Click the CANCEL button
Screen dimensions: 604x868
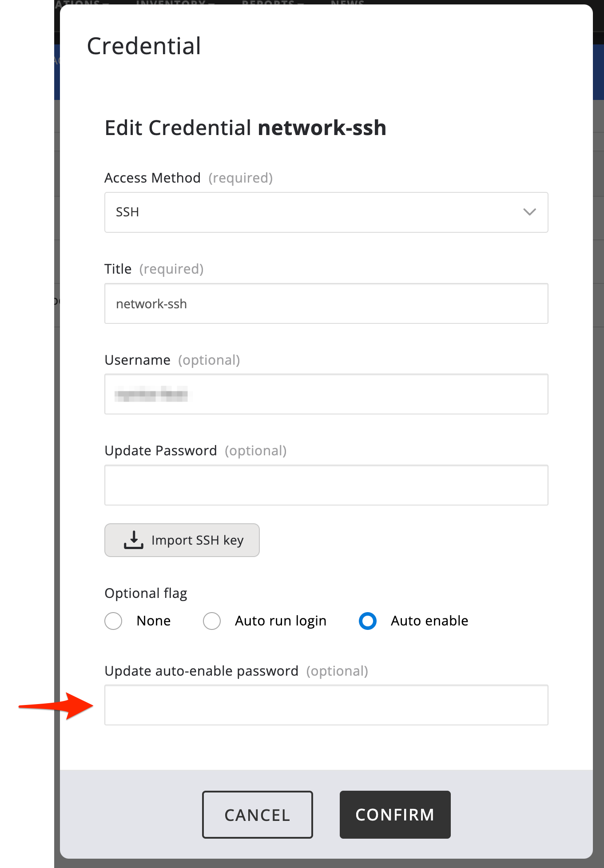(258, 815)
